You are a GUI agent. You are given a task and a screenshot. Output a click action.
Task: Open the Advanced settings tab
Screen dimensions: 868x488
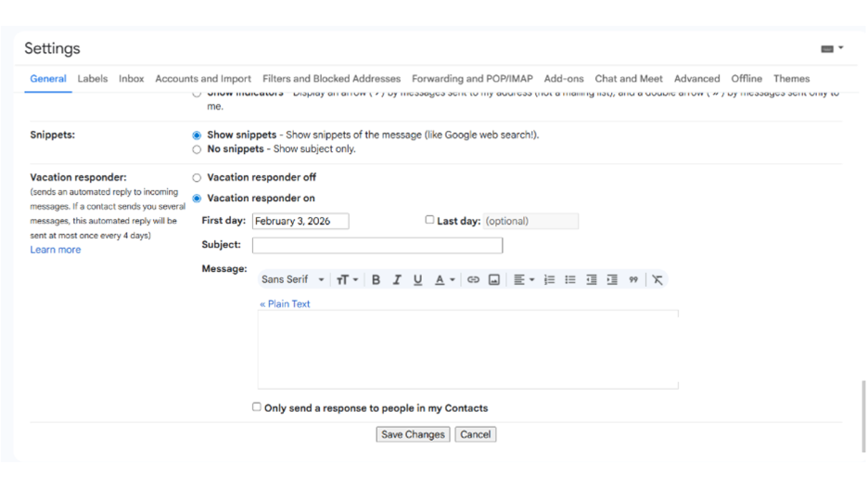(697, 79)
